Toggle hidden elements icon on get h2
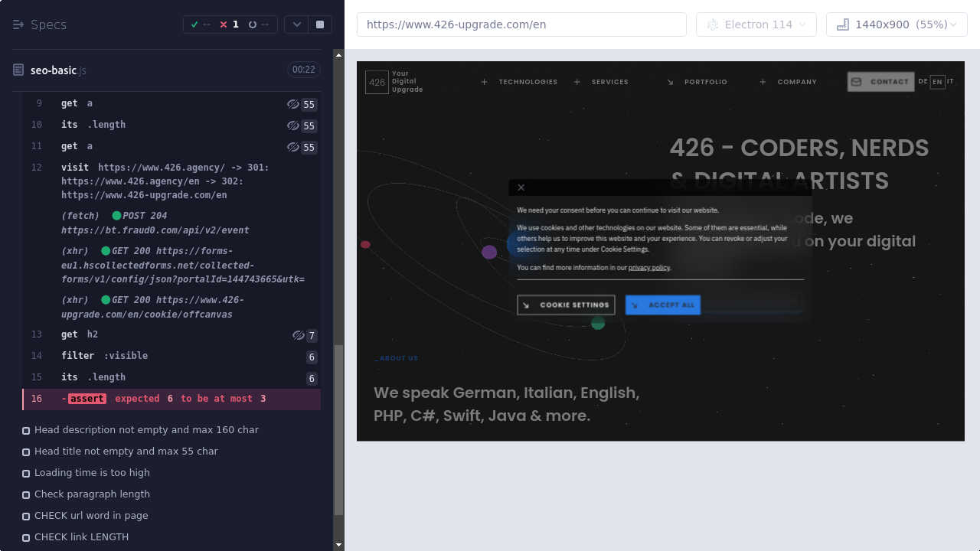This screenshot has height=551, width=980. pyautogui.click(x=299, y=335)
